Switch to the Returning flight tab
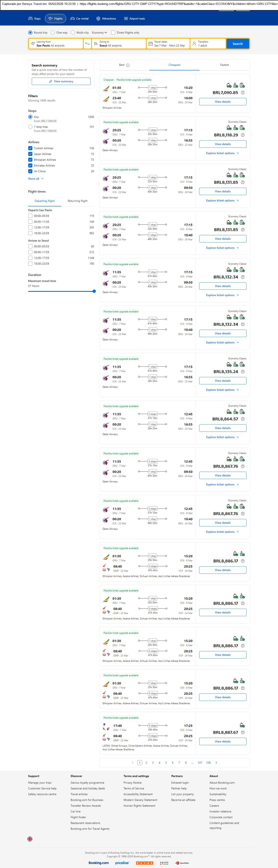Image resolution: width=278 pixels, height=868 pixels. coord(77,201)
